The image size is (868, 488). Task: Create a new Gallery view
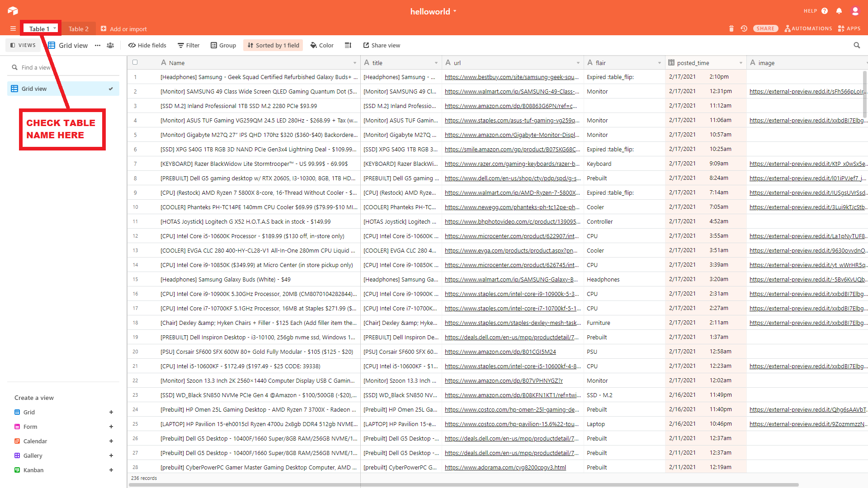63,455
